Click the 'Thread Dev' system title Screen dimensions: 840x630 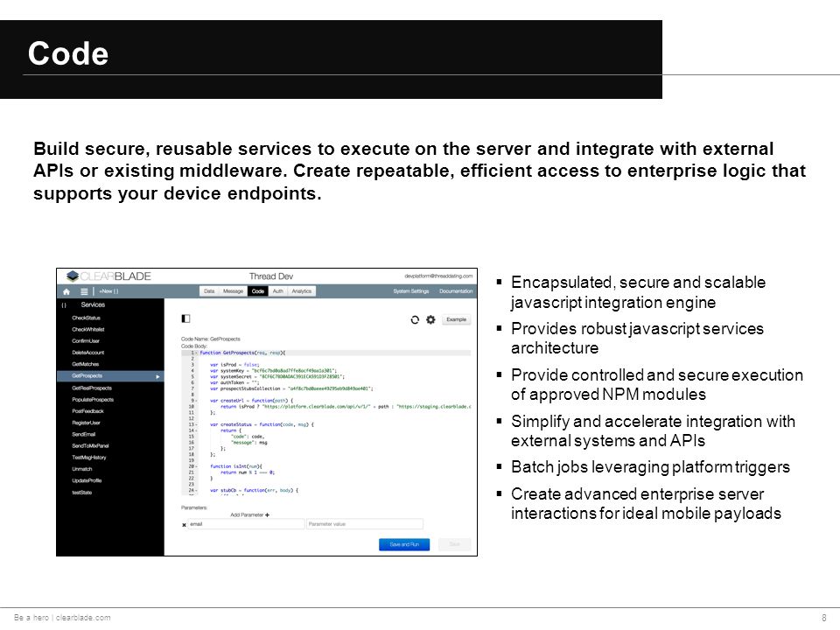(x=271, y=276)
